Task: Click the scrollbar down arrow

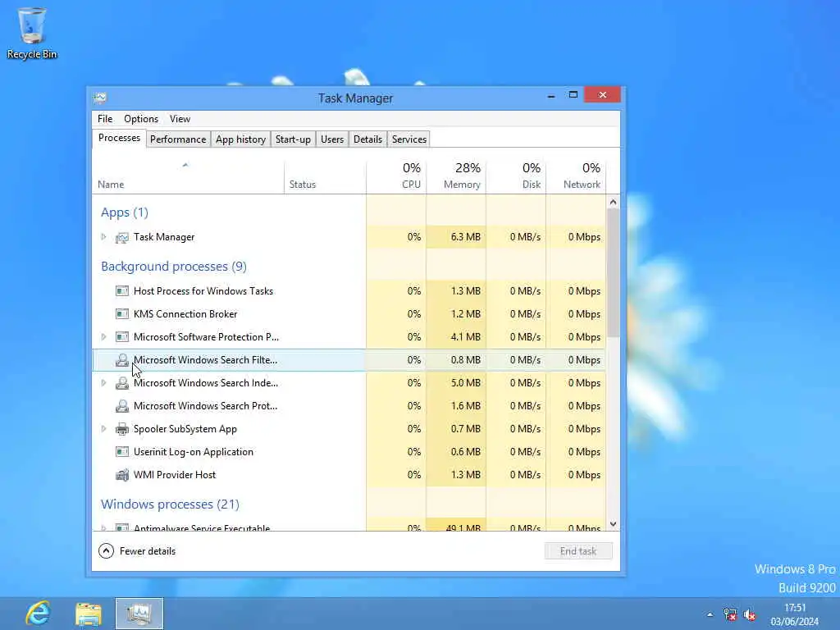Action: (614, 524)
